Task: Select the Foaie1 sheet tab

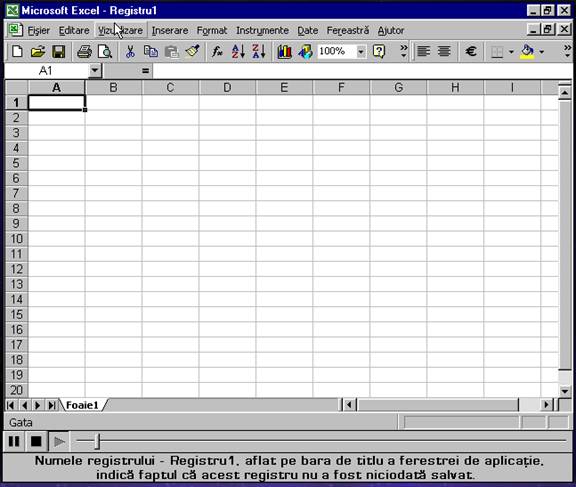Action: point(82,405)
